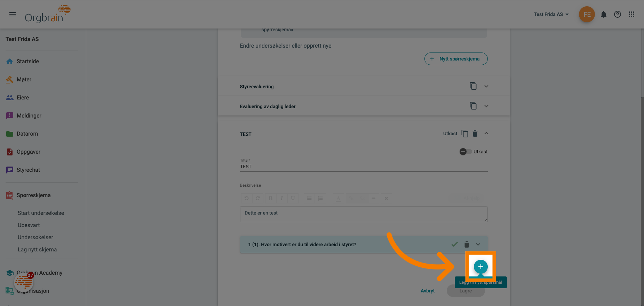Collapse the TEST questionnaire panel
Viewport: 644px width, 306px height.
pyautogui.click(x=486, y=134)
